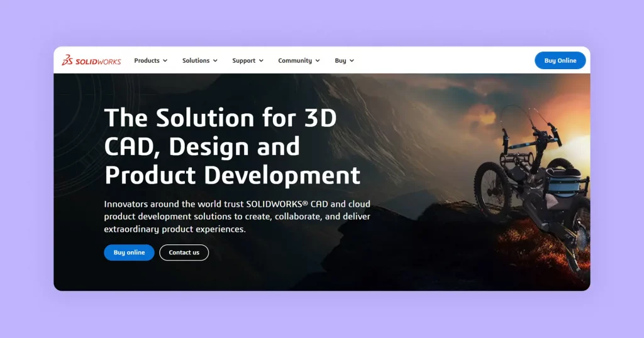Open the Products menu
The width and height of the screenshot is (644, 338).
151,60
